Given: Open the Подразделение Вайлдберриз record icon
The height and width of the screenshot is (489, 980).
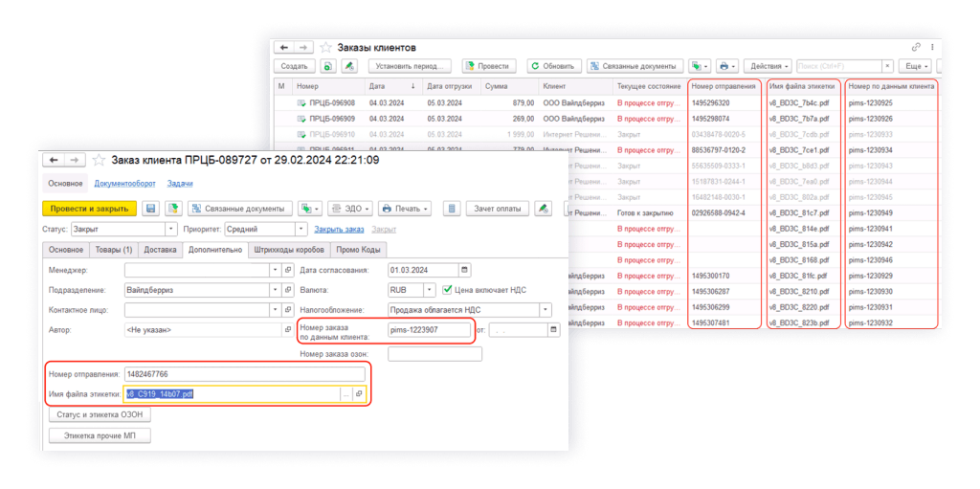Looking at the screenshot, I should coord(288,290).
